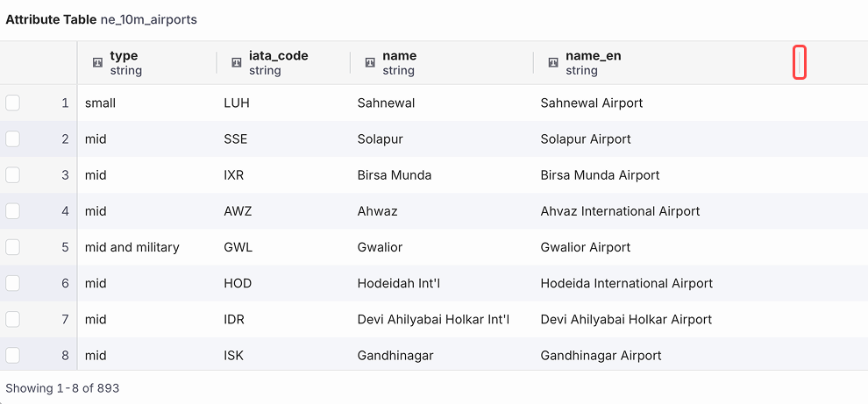Click the string type icon beside name column
This screenshot has height=404, width=868.
370,62
